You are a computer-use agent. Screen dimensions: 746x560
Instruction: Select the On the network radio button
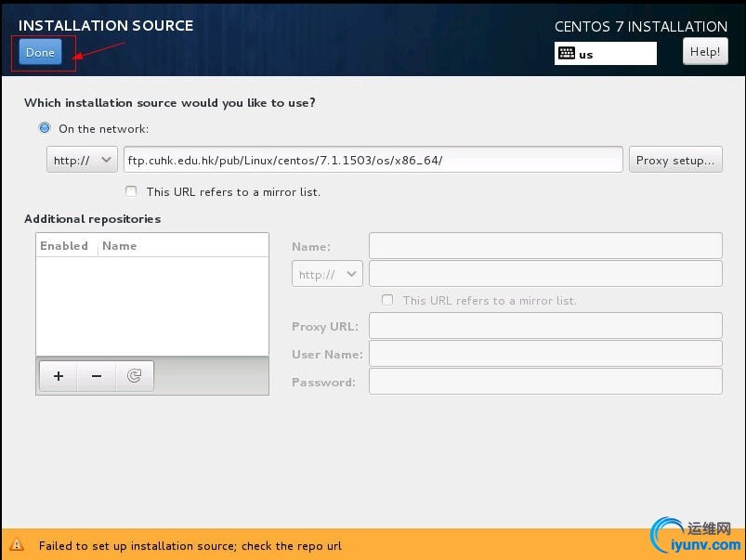pos(45,128)
